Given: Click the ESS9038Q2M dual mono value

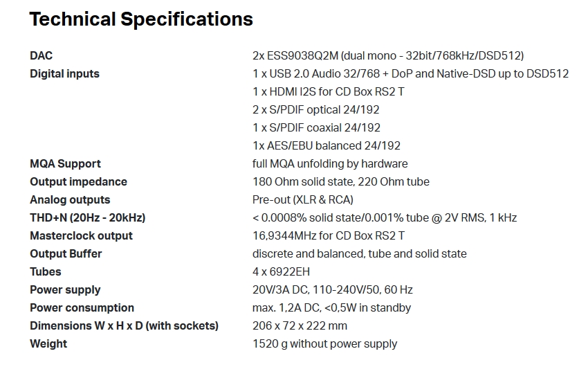Looking at the screenshot, I should coord(388,55).
